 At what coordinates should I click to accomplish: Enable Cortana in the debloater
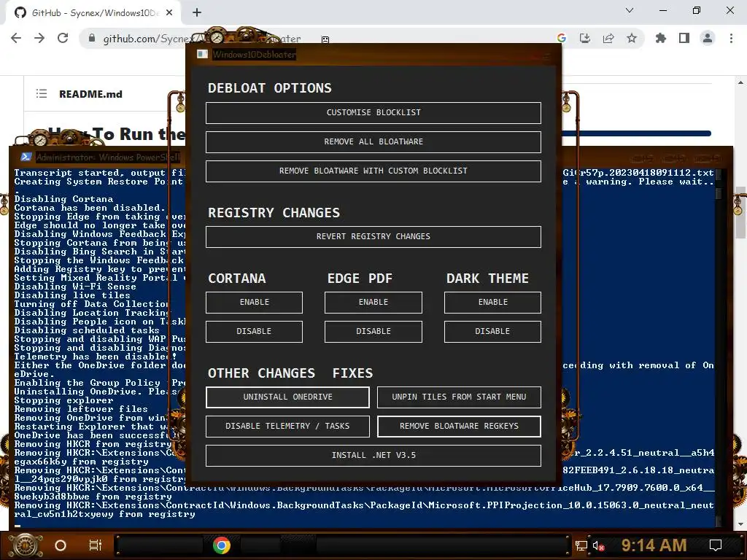click(x=254, y=303)
